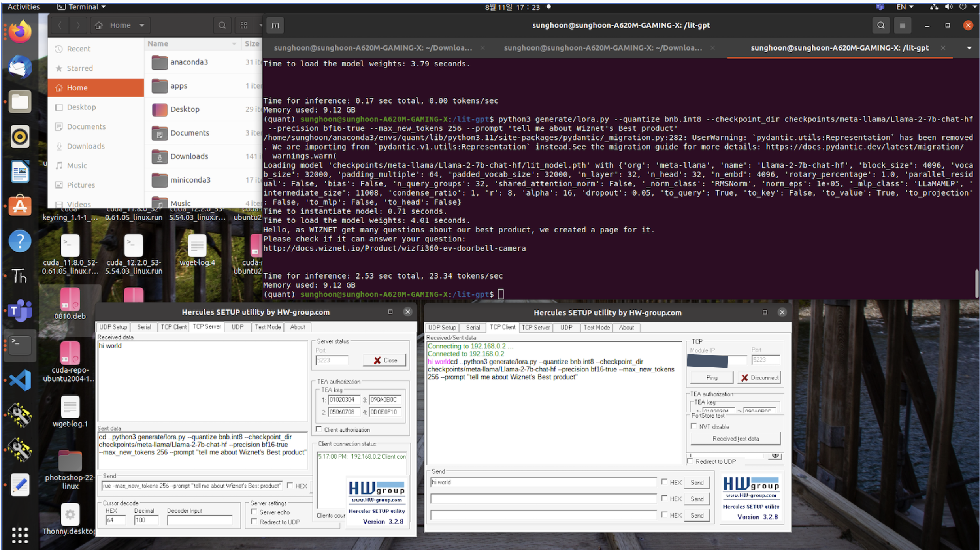The width and height of the screenshot is (980, 550).
Task: Enable the Server echo checkbox
Action: 254,512
